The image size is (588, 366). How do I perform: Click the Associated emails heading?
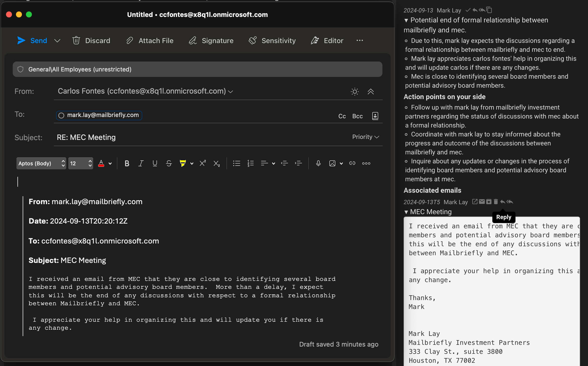tap(432, 190)
